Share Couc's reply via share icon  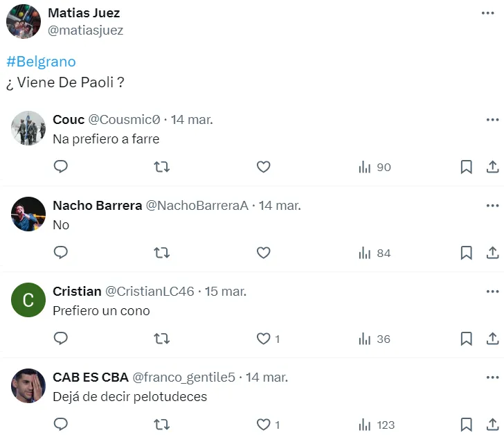coord(492,167)
